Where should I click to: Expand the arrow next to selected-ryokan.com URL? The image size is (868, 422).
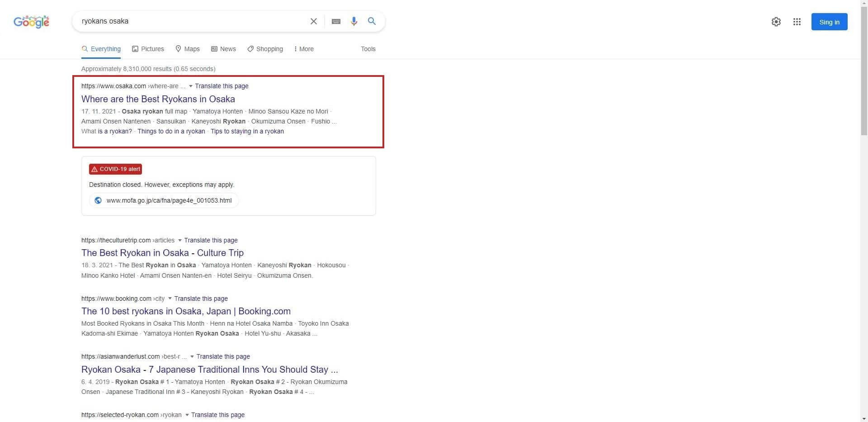click(x=187, y=415)
